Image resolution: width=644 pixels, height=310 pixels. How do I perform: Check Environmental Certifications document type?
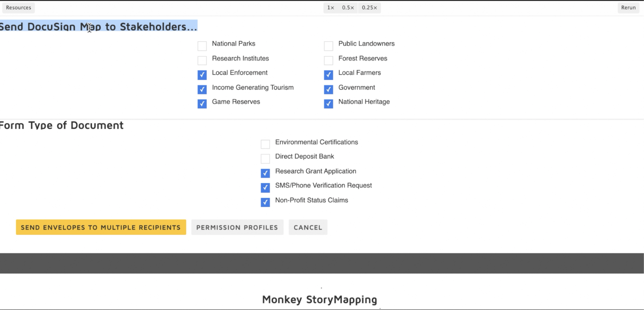click(x=265, y=144)
